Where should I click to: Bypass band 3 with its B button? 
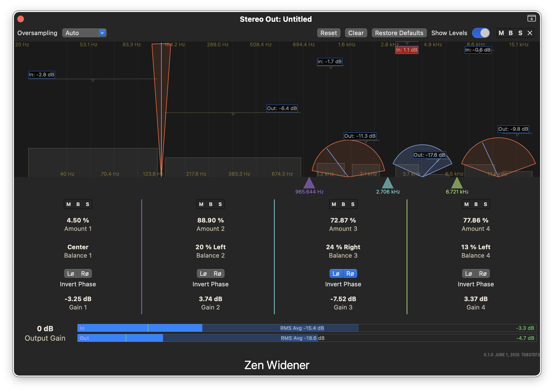[343, 204]
